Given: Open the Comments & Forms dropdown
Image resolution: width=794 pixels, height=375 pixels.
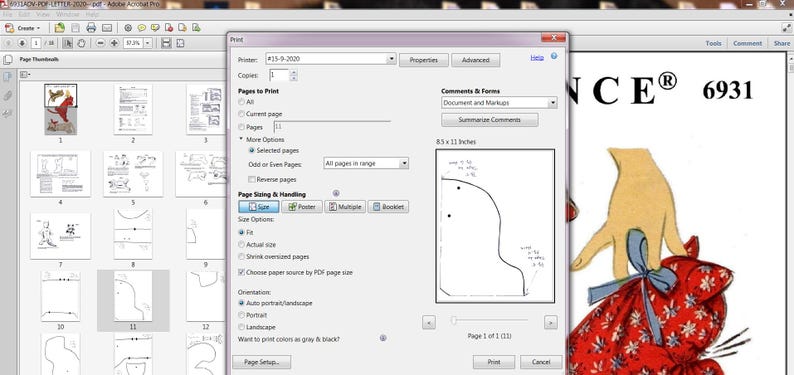Looking at the screenshot, I should tap(552, 103).
